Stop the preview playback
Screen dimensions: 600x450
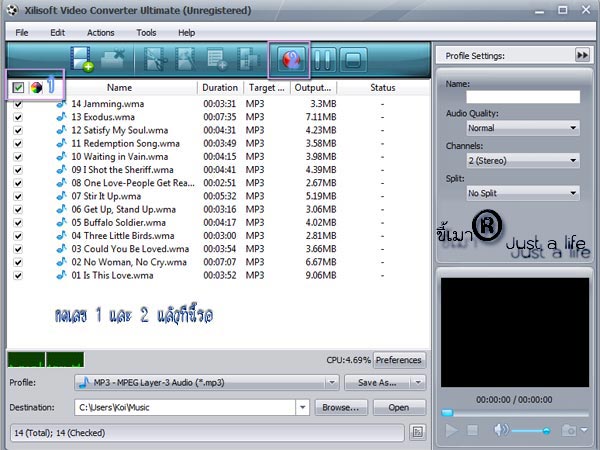[x=473, y=430]
